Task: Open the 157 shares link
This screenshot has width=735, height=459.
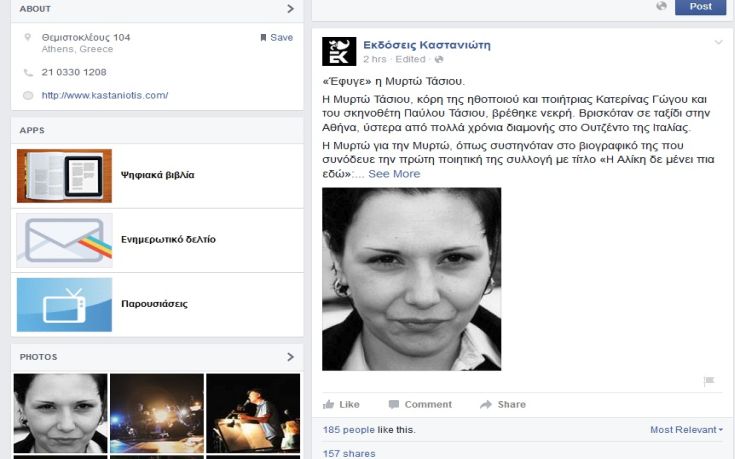Action: point(349,453)
